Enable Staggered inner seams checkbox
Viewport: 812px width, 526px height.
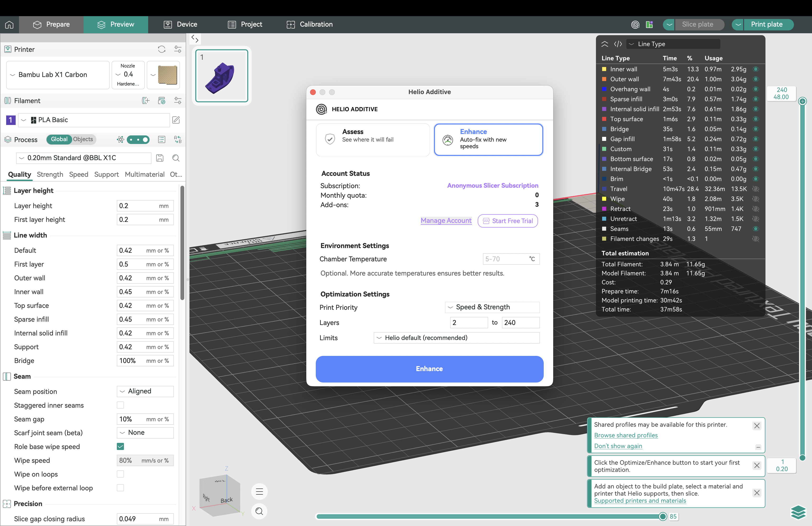pos(120,405)
